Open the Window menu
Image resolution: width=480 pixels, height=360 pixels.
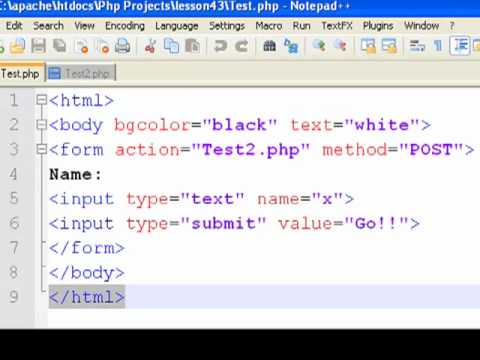pos(421,26)
